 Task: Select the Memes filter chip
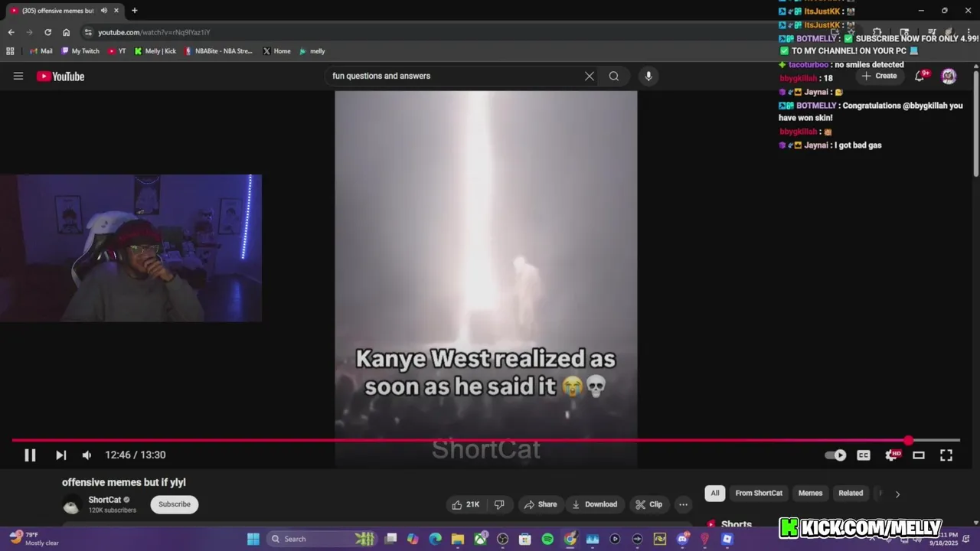tap(810, 494)
